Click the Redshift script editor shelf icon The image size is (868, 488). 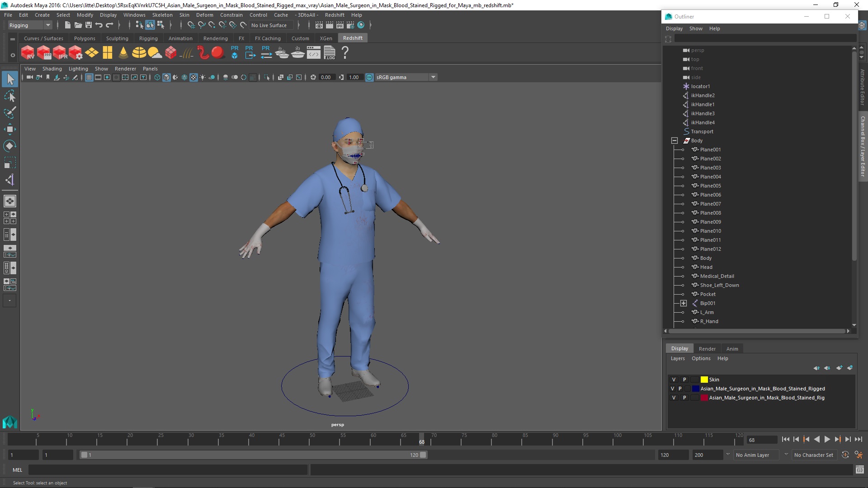313,53
